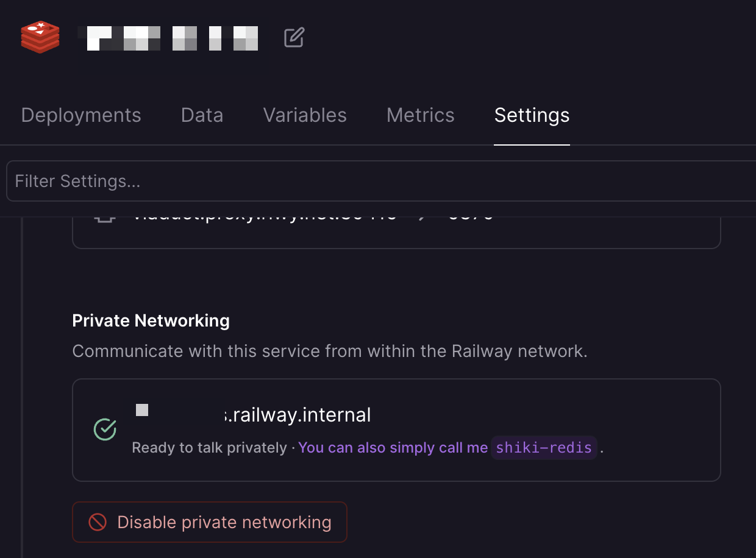Disable private networking
This screenshot has height=558, width=756.
pos(210,521)
